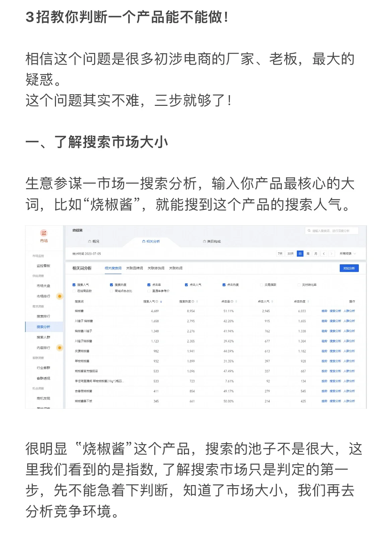Click 人群分析 link in the 翠宏烧椒酱 row

point(349,361)
